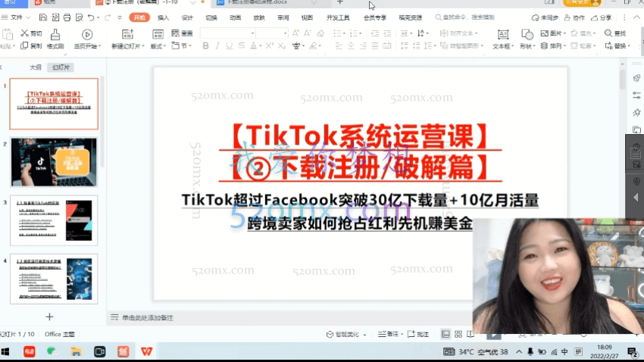Click the Undo arrow icon
This screenshot has height=362, width=644.
coord(91,17)
